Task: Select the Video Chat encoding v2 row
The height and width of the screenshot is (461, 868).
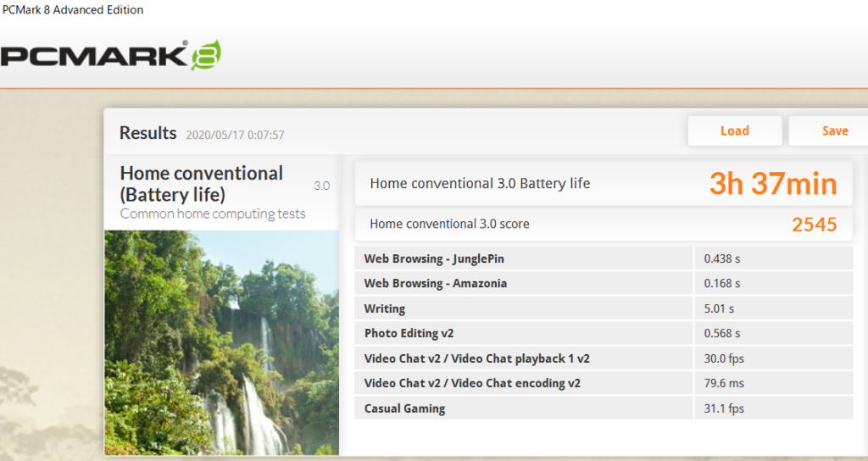Action: tap(604, 383)
